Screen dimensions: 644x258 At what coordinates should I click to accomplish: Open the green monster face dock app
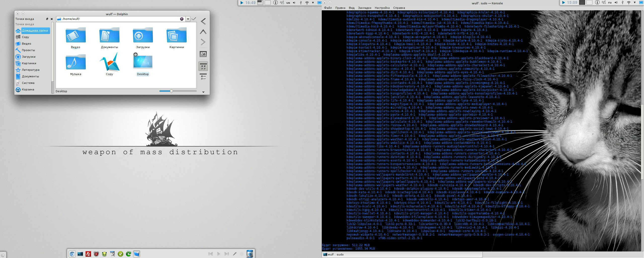click(x=104, y=254)
